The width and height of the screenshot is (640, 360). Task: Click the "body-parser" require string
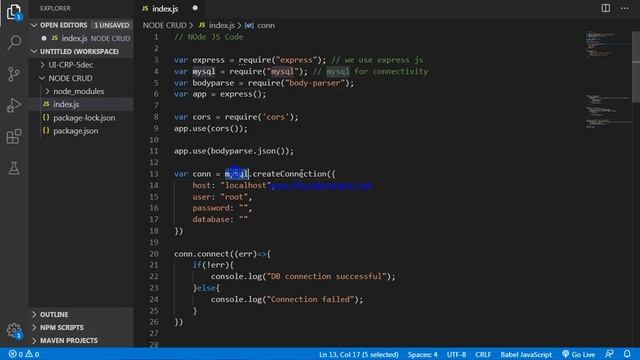click(x=315, y=83)
